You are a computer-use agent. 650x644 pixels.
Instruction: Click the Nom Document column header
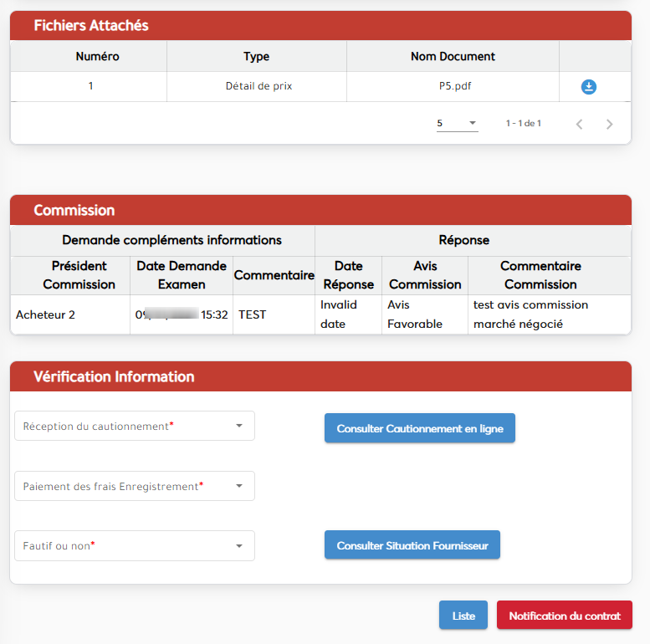point(453,57)
